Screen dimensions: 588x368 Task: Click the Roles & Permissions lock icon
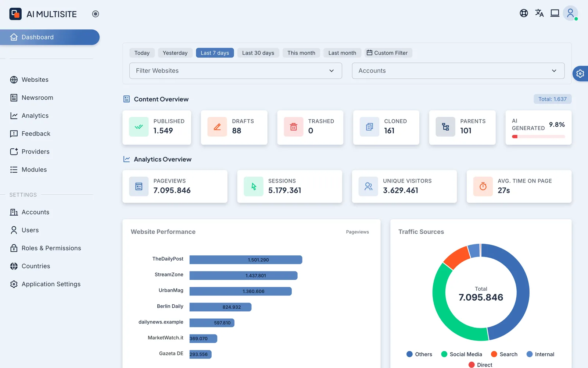[14, 248]
